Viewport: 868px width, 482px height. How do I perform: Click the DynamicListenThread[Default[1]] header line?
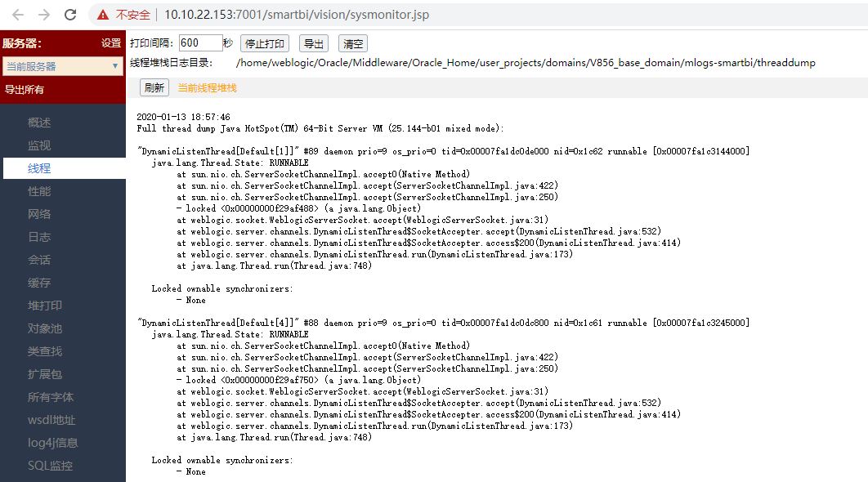click(x=444, y=151)
